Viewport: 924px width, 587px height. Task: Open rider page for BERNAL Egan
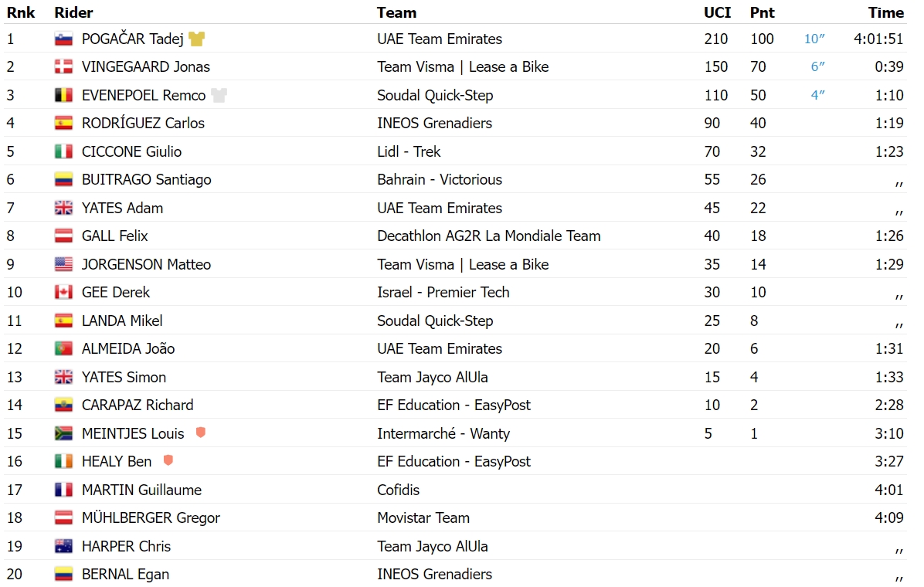125,575
